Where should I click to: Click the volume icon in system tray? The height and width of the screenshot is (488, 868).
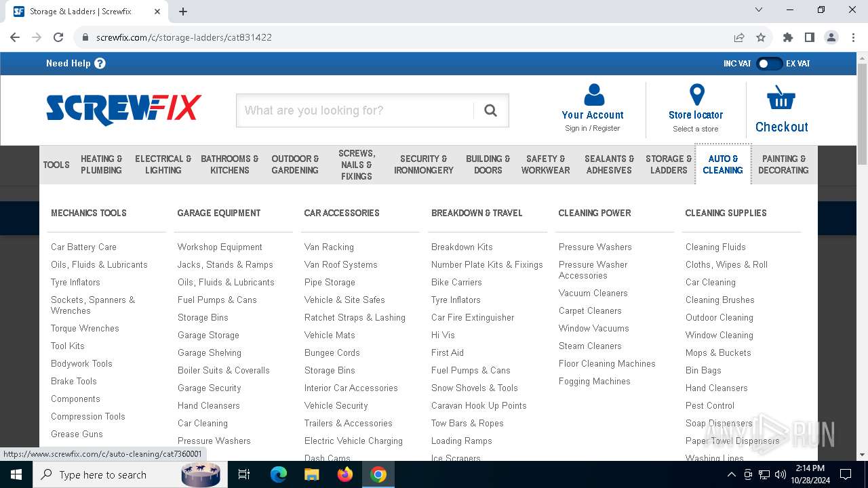pyautogui.click(x=781, y=474)
